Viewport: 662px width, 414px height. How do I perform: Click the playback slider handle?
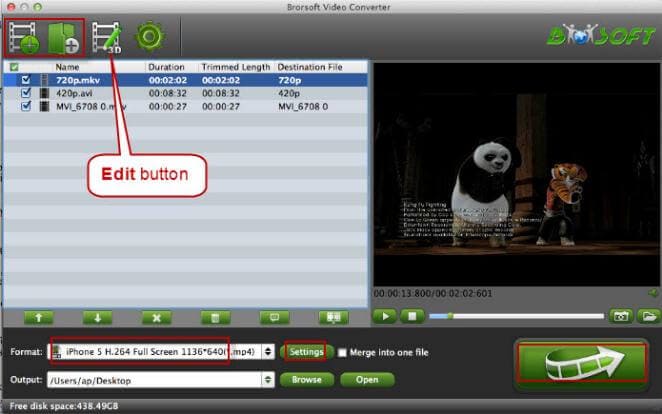tap(450, 316)
